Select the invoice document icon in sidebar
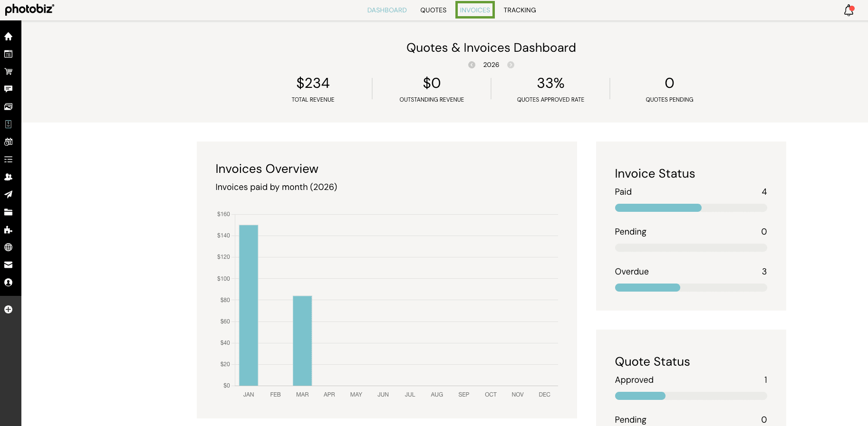 coord(8,124)
